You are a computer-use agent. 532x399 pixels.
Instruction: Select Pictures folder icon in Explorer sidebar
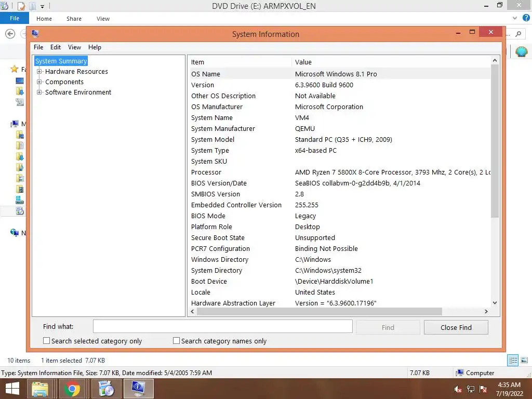tap(20, 178)
